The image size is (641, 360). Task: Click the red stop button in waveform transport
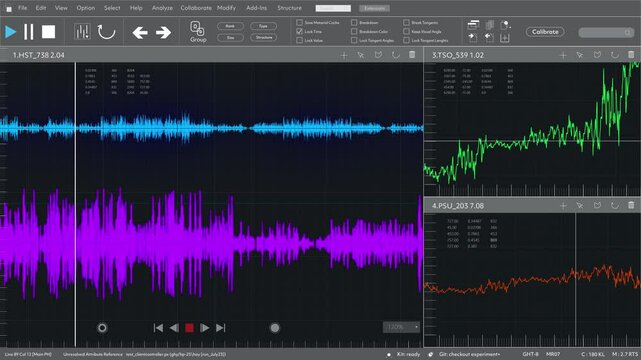pyautogui.click(x=189, y=328)
